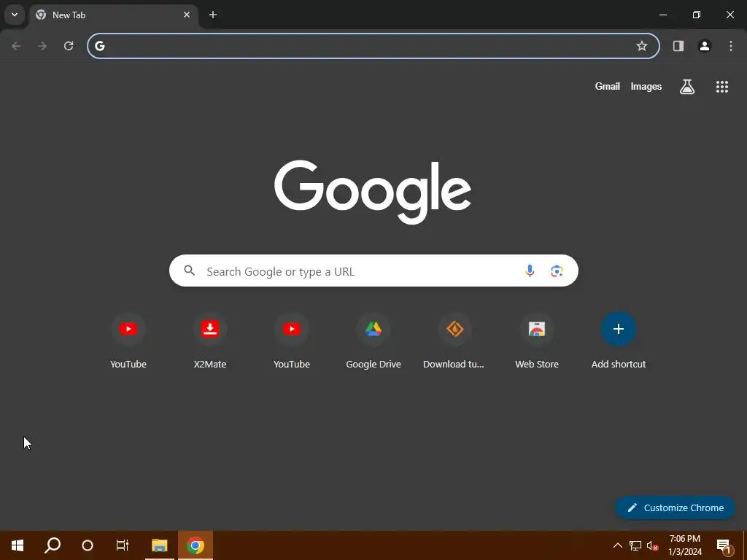747x560 pixels.
Task: Open the X2Mate shortcut
Action: (210, 341)
